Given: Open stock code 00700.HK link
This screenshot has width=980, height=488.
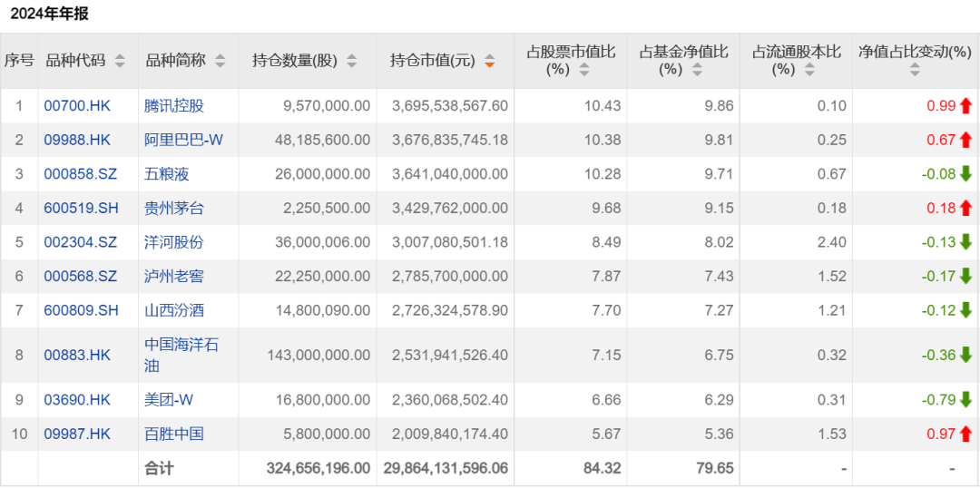Looking at the screenshot, I should pyautogui.click(x=77, y=105).
